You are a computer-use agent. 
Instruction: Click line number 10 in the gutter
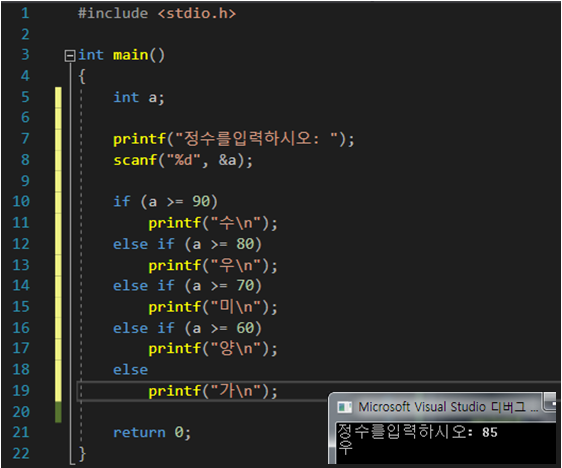[x=21, y=201]
